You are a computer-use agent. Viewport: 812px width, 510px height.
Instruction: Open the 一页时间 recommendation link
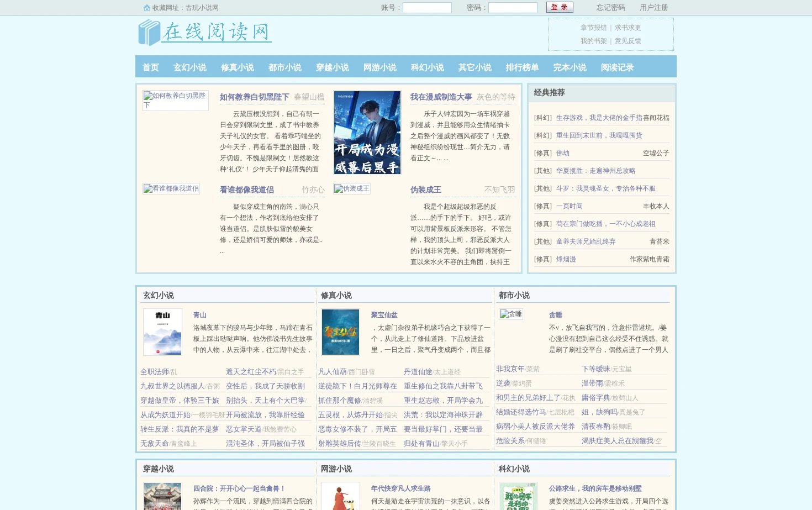click(570, 206)
